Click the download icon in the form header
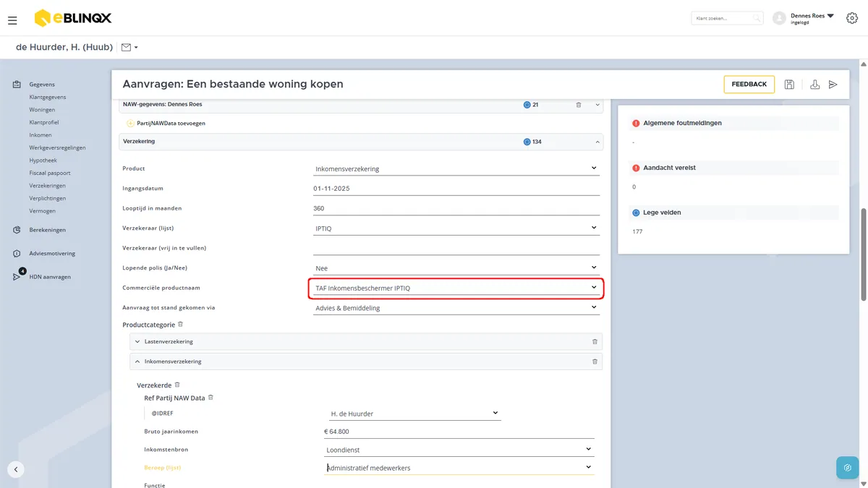 pyautogui.click(x=814, y=85)
